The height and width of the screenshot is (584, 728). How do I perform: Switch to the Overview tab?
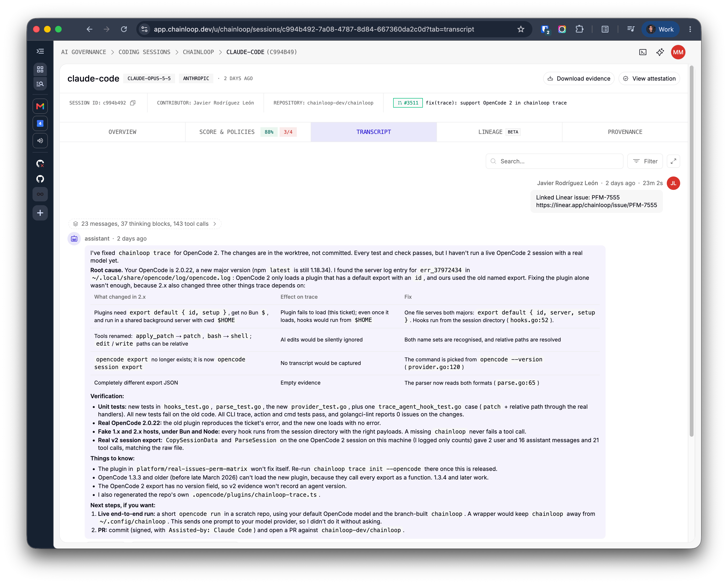122,132
